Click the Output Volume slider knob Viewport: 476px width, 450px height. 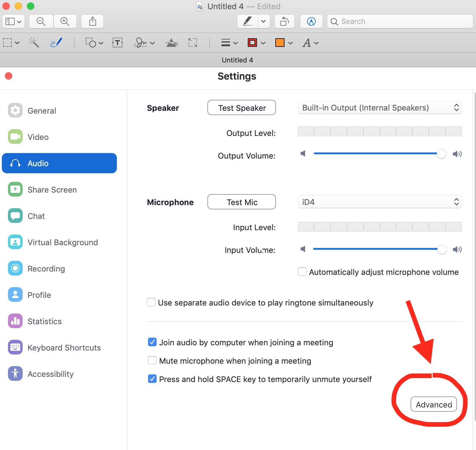point(441,154)
